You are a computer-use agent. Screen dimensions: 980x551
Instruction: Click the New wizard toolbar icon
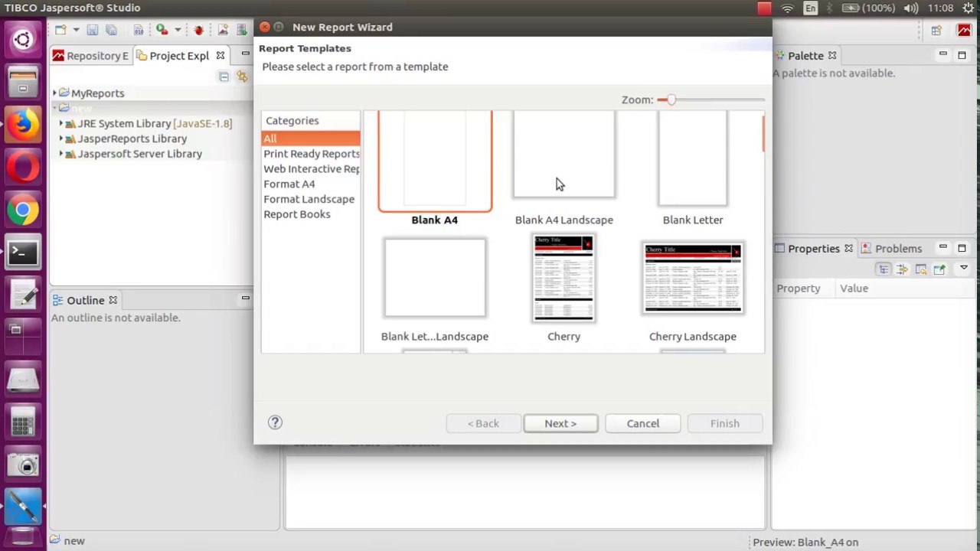(x=60, y=30)
